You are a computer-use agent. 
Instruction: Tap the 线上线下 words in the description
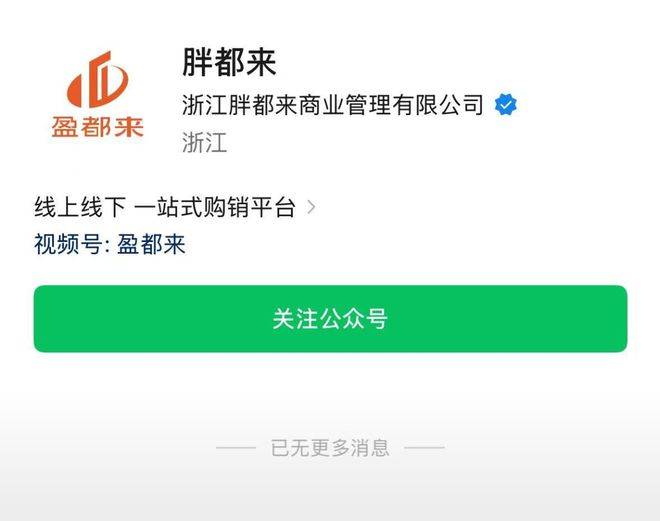coord(80,207)
